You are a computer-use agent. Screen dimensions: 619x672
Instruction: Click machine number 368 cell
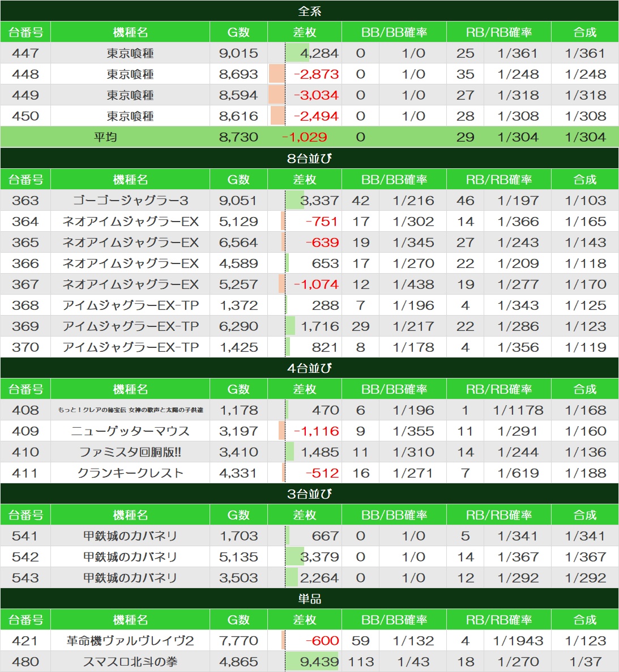coord(25,305)
